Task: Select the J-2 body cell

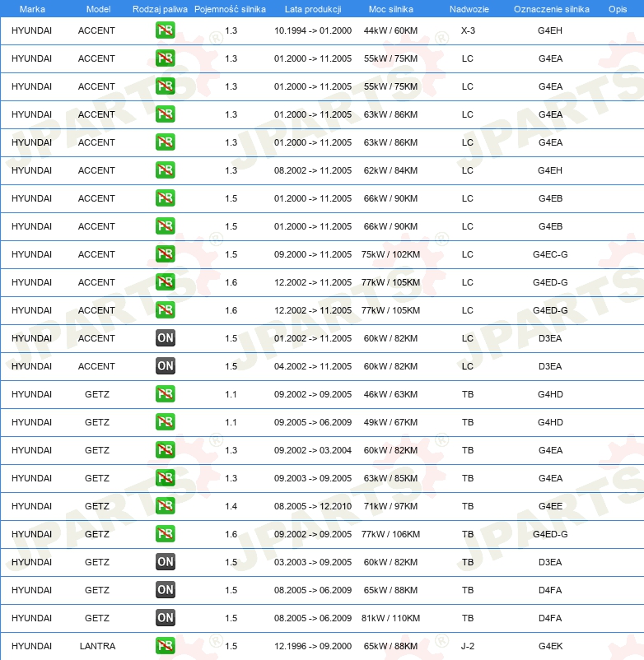Action: [x=468, y=646]
